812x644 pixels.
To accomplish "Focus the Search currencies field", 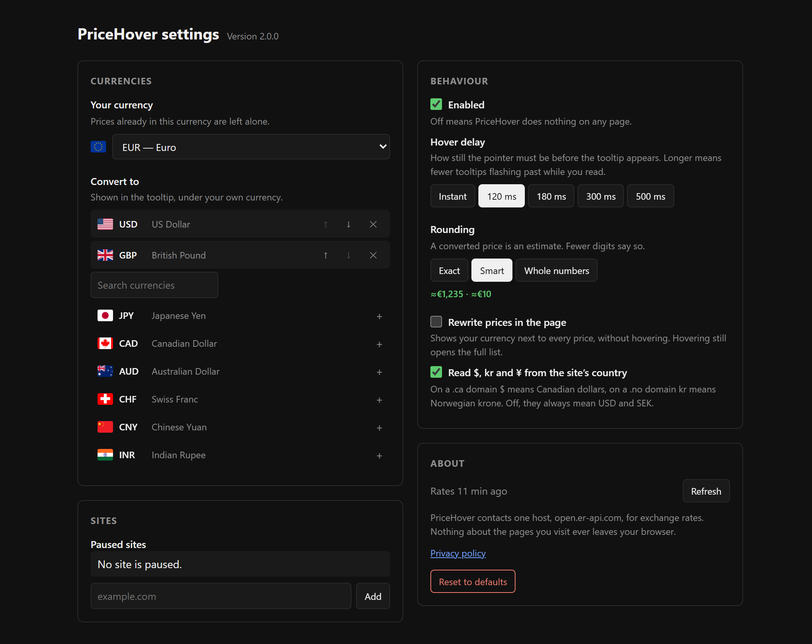I will click(x=154, y=285).
